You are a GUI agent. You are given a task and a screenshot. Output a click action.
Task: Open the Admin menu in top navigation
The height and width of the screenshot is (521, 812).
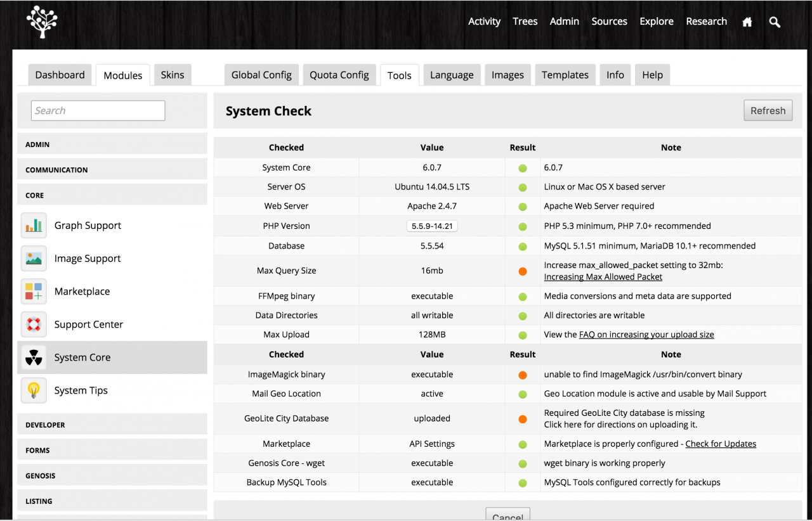(x=564, y=22)
